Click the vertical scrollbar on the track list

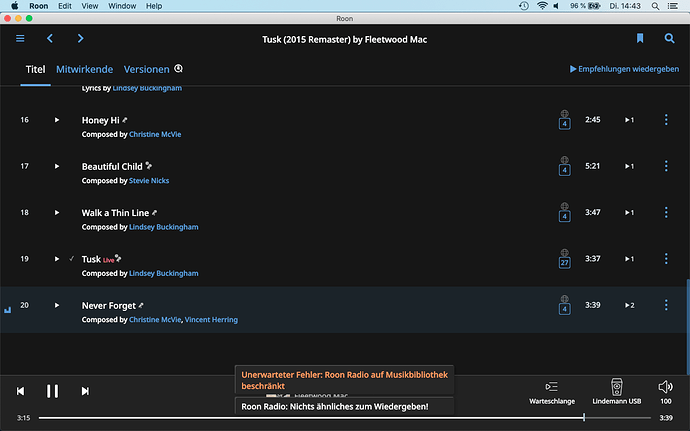point(688,327)
